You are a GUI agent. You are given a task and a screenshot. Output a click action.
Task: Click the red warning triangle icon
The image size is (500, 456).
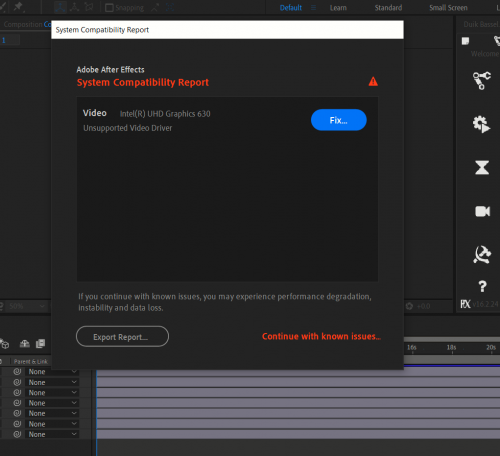point(373,81)
